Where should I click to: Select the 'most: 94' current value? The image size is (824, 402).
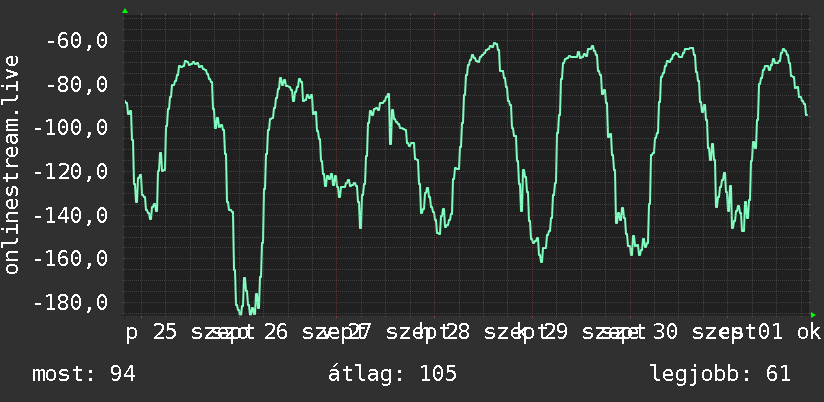click(84, 374)
